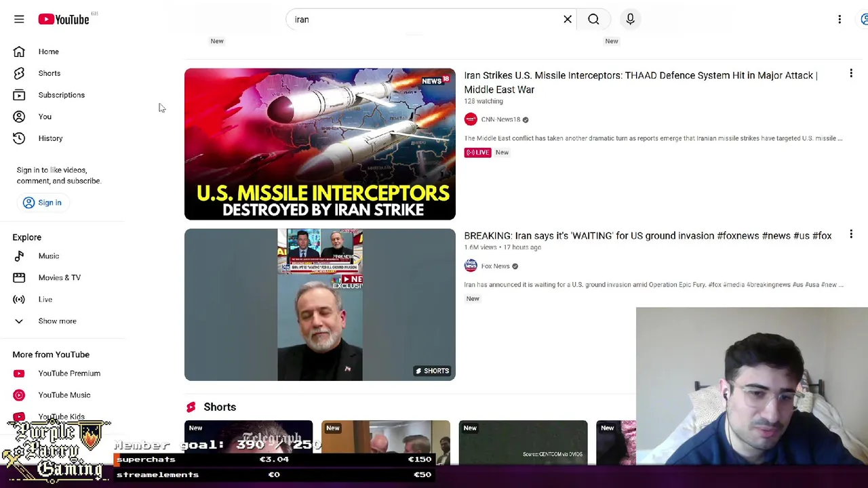Open the top-right settings kebab menu
The height and width of the screenshot is (488, 868).
(840, 20)
